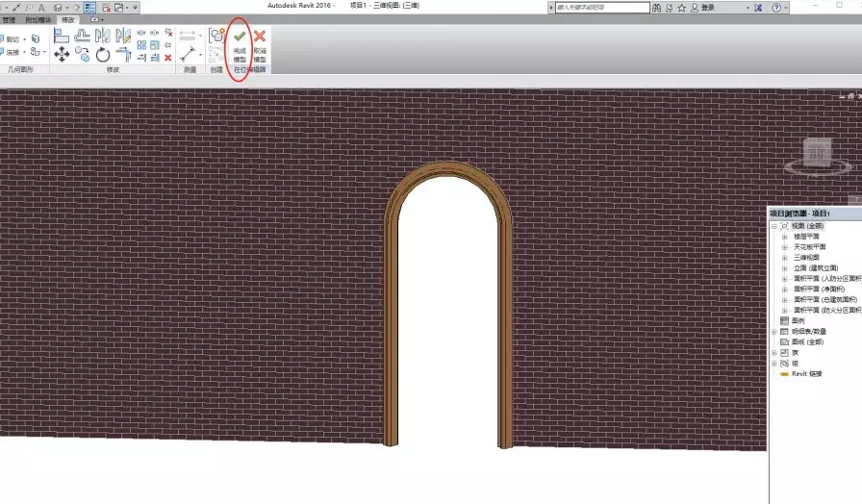This screenshot has width=862, height=504.
Task: Select 面积平面 (净面积) tree item
Action: click(819, 290)
